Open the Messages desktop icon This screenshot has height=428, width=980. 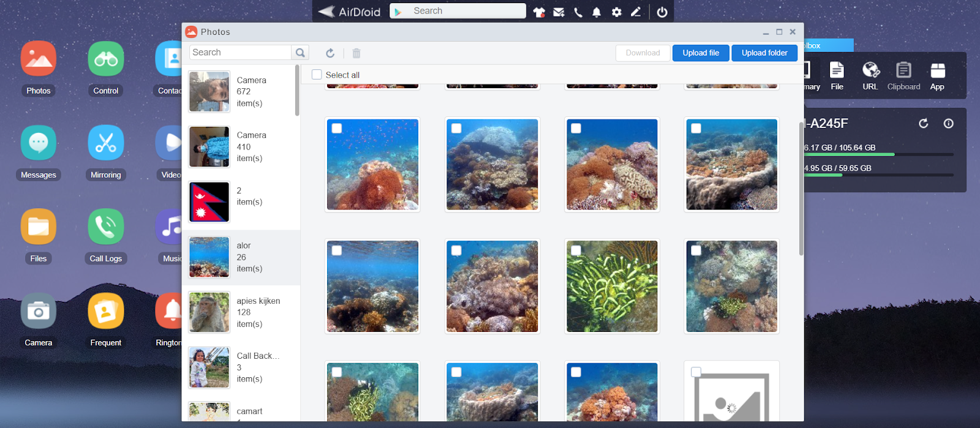[39, 143]
